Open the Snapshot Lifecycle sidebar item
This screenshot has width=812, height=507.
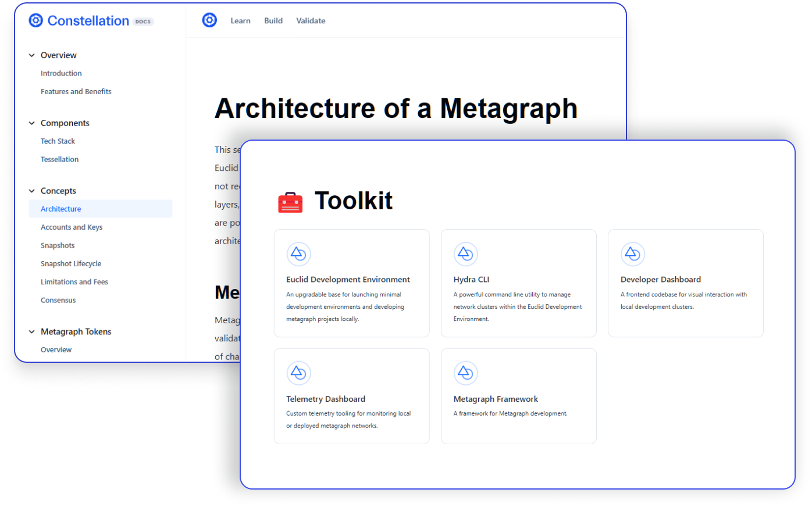click(x=71, y=264)
